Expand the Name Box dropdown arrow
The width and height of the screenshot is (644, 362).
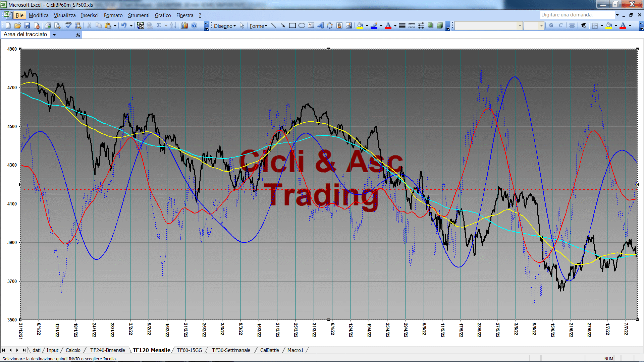point(54,35)
